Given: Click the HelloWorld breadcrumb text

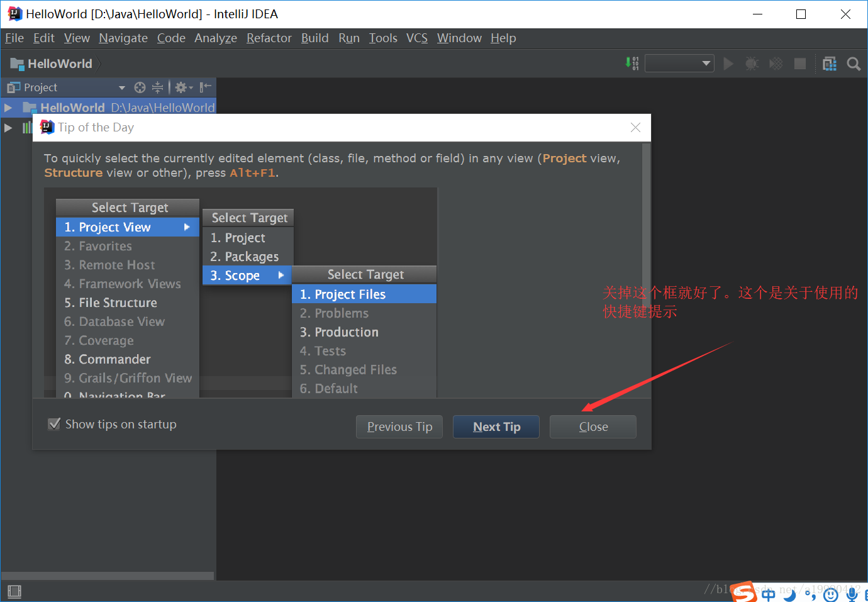Looking at the screenshot, I should pos(60,64).
